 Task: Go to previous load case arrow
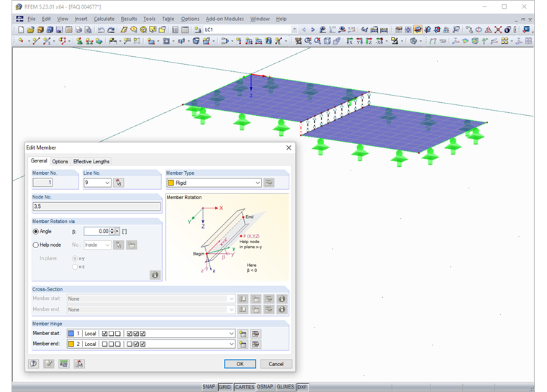coord(304,29)
